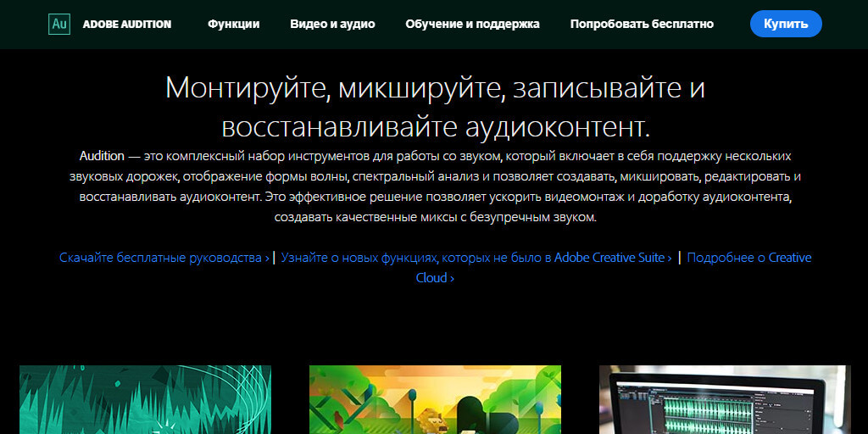Open the Узнайте о новых функциях link
Screen dimensions: 868x434
click(x=475, y=258)
